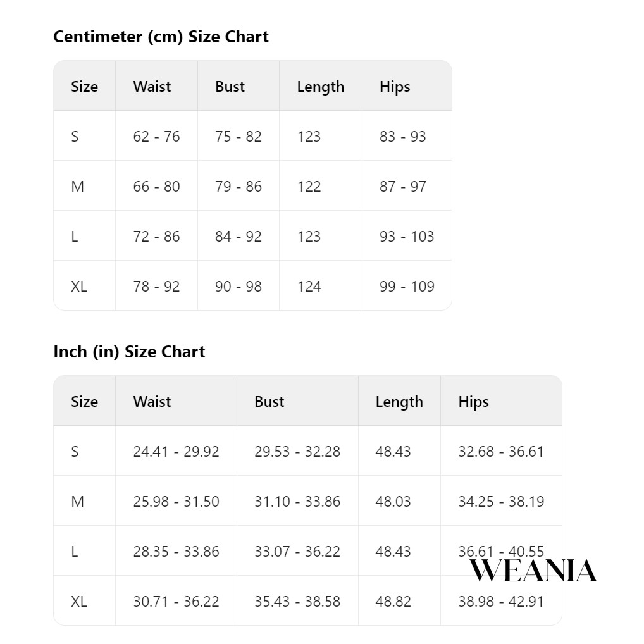Select the Centimeter (cm) Size Chart heading

pyautogui.click(x=161, y=37)
